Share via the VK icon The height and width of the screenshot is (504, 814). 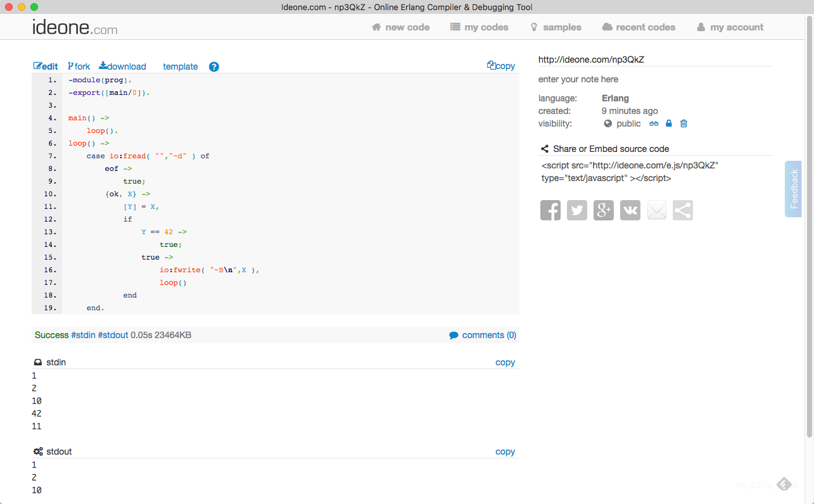[x=630, y=210]
